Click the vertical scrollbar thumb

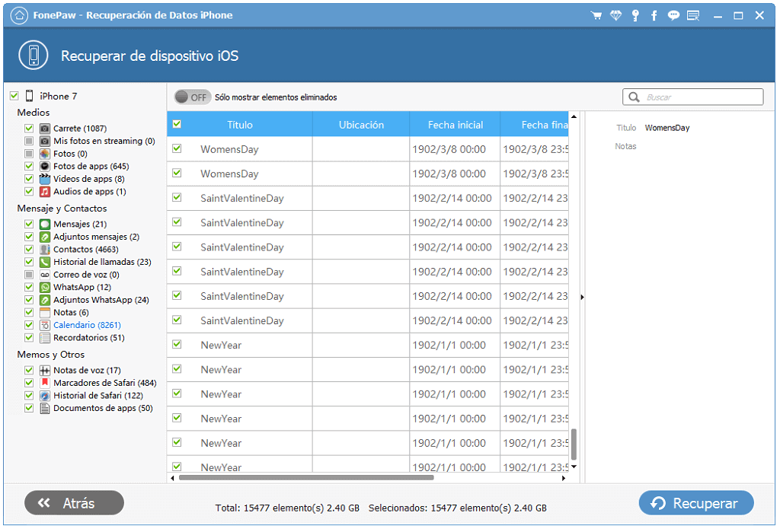pos(574,444)
